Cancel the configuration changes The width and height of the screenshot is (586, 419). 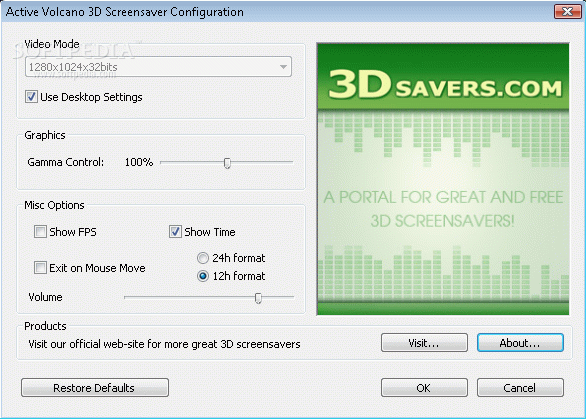coord(520,388)
